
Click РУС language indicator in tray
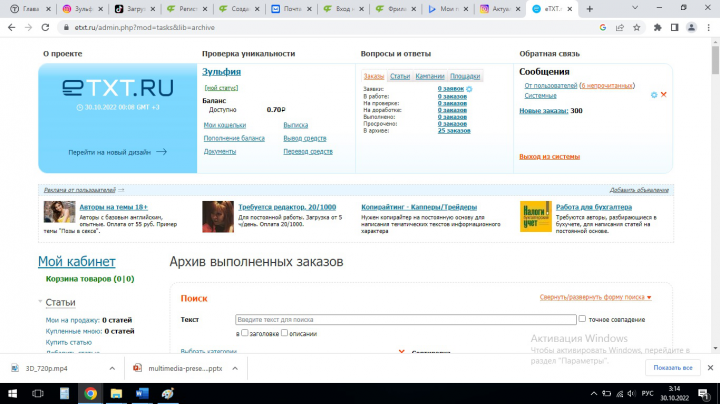click(x=647, y=393)
